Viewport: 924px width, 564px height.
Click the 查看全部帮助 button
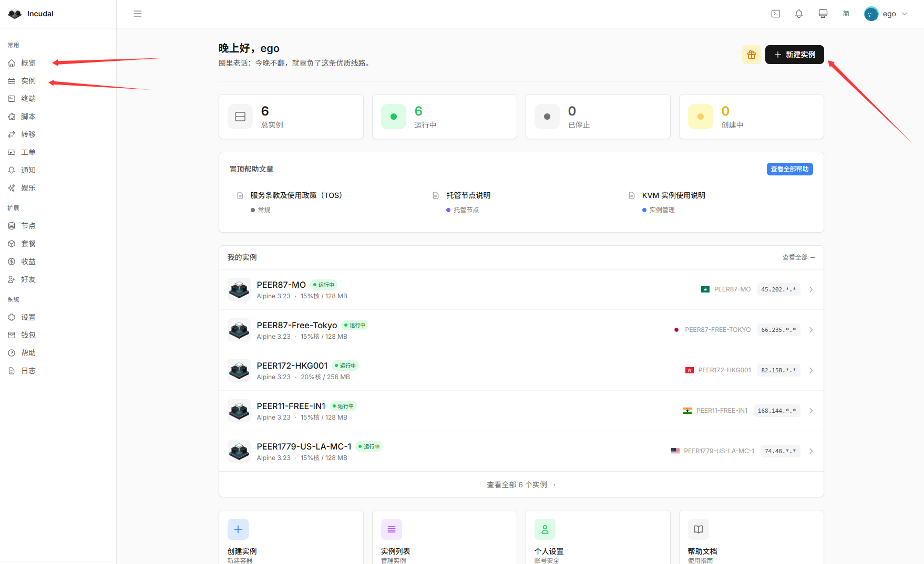[x=789, y=169]
